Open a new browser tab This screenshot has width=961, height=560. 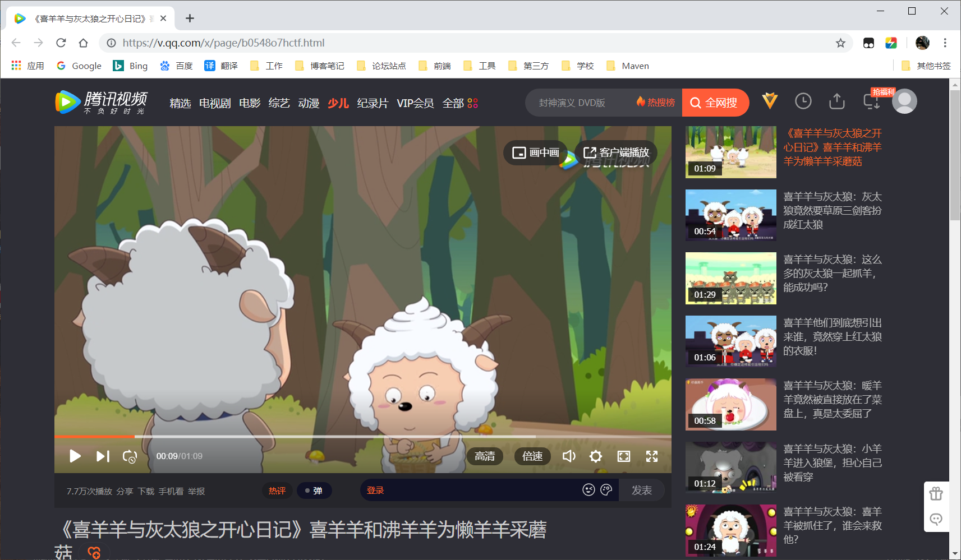(x=190, y=18)
